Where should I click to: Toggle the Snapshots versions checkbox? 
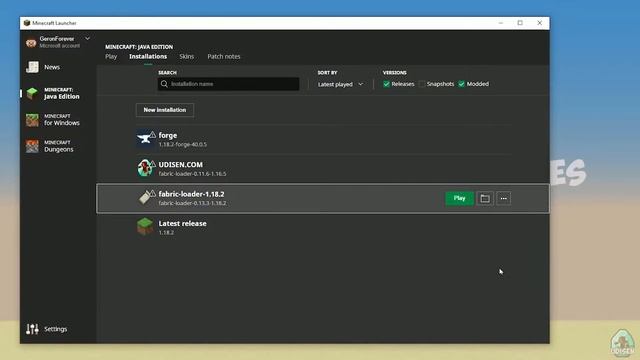click(422, 84)
